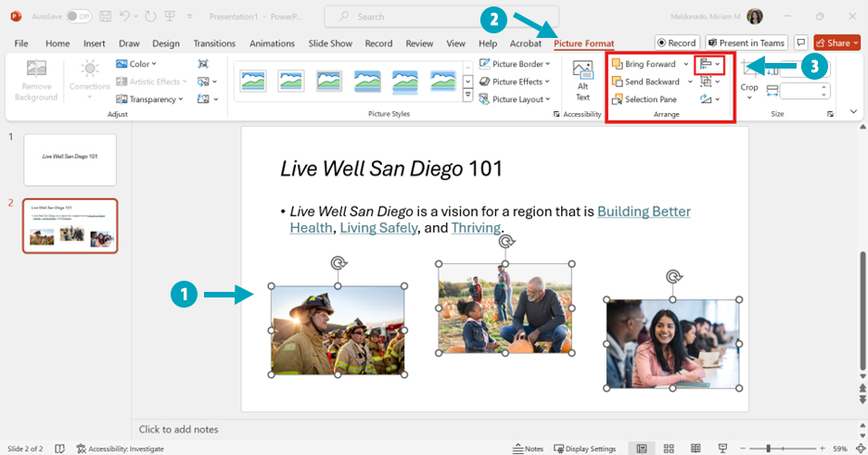Click the Record button at top right
Image resolution: width=868 pixels, height=455 pixels.
(677, 43)
